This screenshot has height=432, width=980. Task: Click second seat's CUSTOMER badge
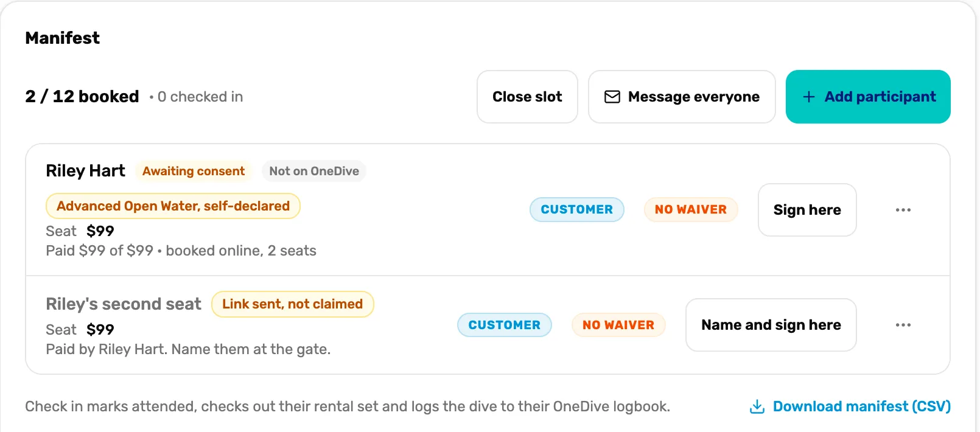pyautogui.click(x=504, y=325)
